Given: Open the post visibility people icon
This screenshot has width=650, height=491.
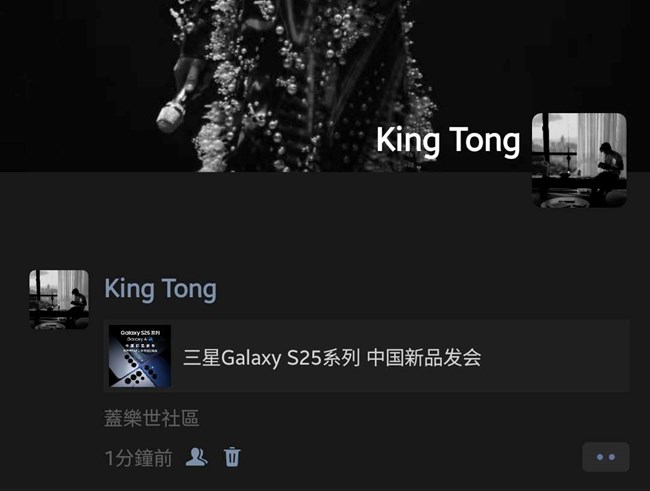Looking at the screenshot, I should coord(196,457).
